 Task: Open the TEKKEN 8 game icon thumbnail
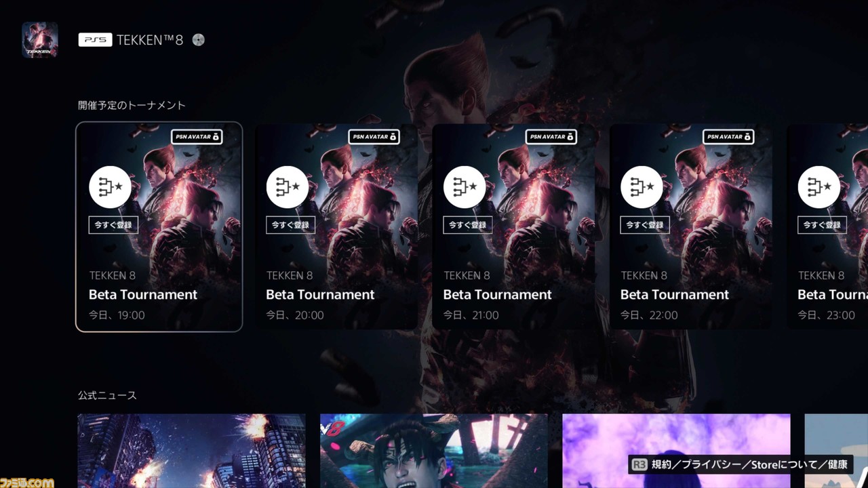40,39
